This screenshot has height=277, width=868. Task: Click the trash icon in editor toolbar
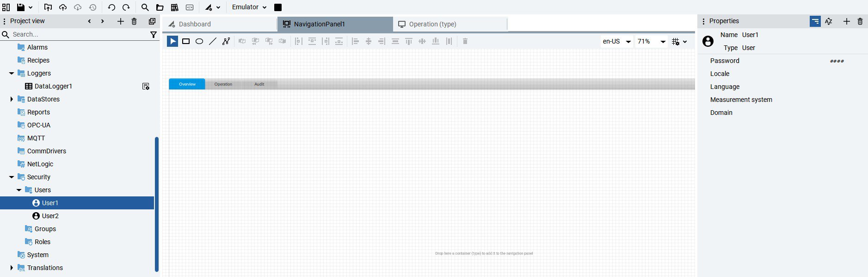click(465, 41)
